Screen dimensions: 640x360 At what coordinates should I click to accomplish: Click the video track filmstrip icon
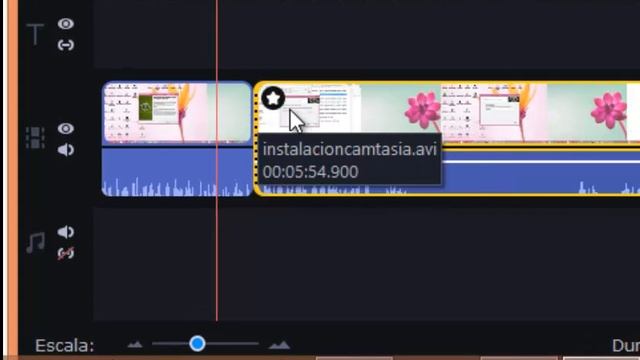point(36,138)
